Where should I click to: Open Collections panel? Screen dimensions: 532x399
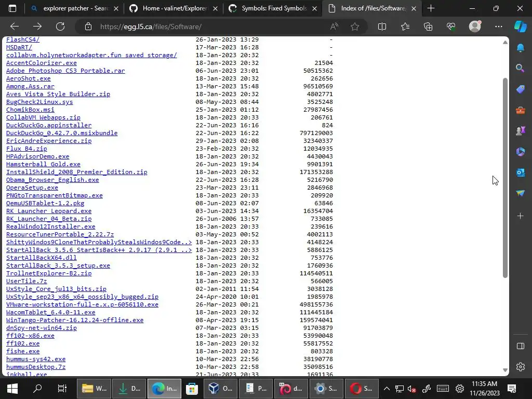428,26
